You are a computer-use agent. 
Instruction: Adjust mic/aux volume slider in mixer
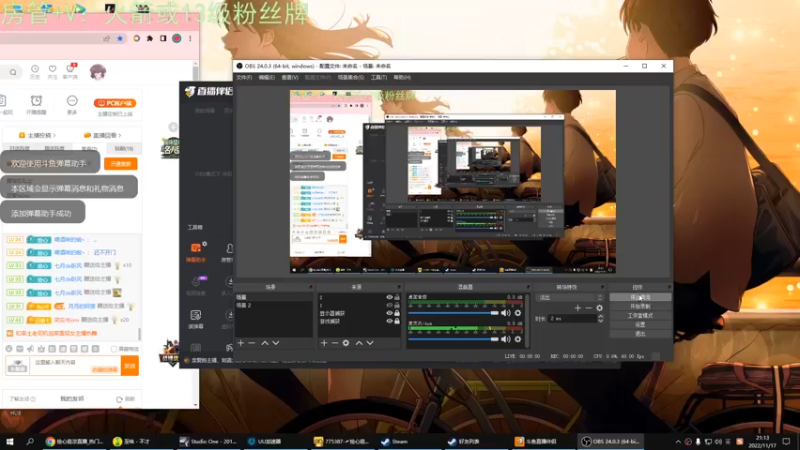pyautogui.click(x=453, y=339)
